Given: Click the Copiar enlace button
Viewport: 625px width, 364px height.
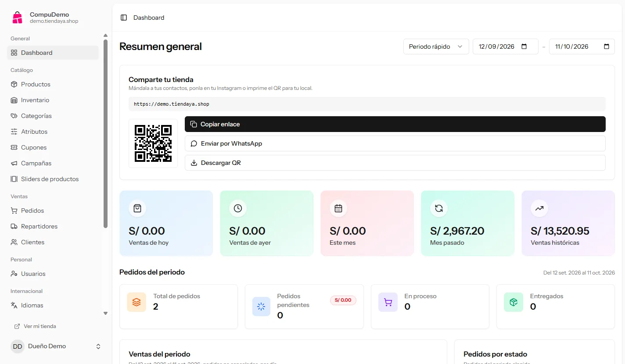Looking at the screenshot, I should (x=395, y=124).
